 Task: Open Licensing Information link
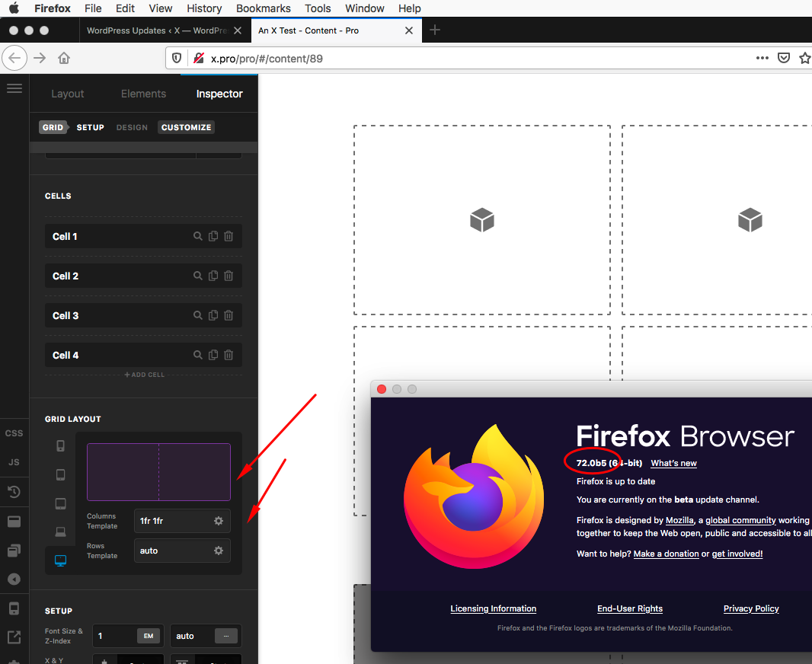(x=493, y=608)
